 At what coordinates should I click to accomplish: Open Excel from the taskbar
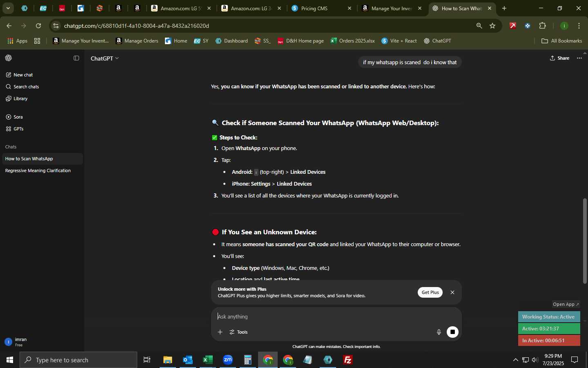208,360
